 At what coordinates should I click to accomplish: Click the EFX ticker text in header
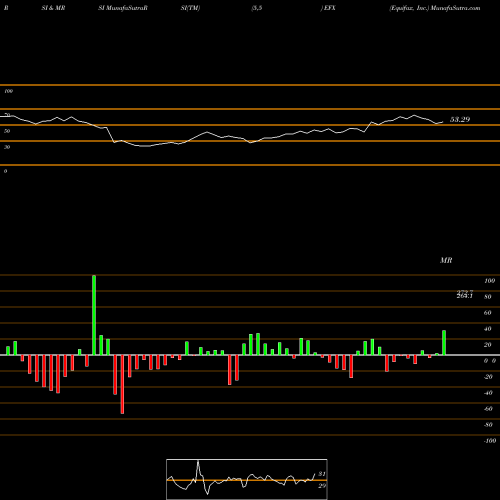point(330,8)
